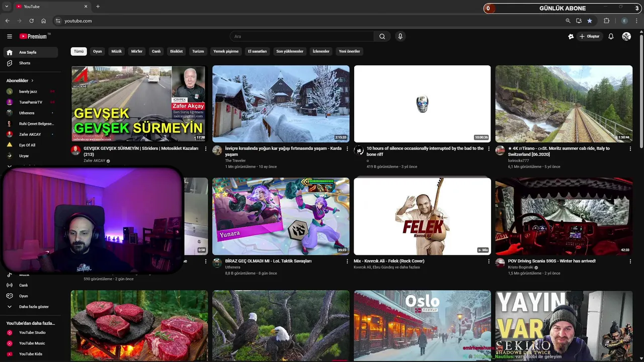This screenshot has width=644, height=362.
Task: Click The Traveler channel name
Action: [x=235, y=161]
